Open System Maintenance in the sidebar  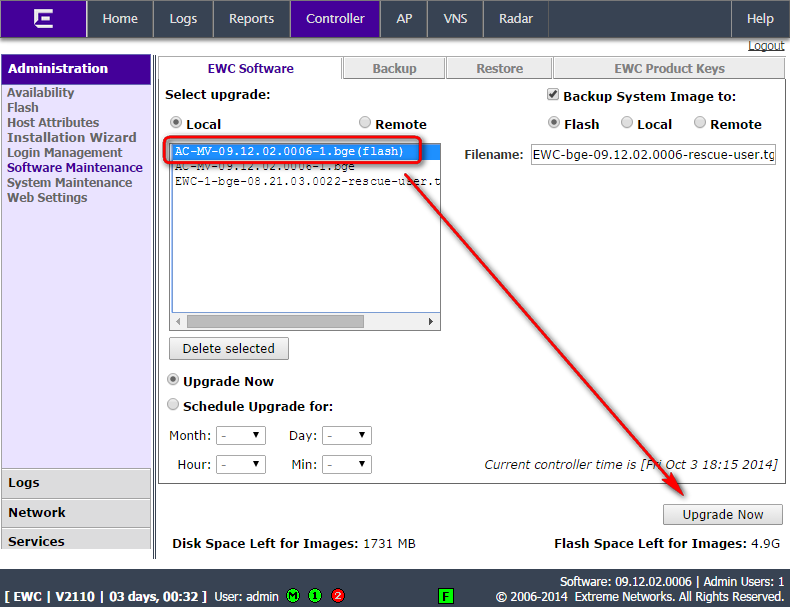click(70, 183)
